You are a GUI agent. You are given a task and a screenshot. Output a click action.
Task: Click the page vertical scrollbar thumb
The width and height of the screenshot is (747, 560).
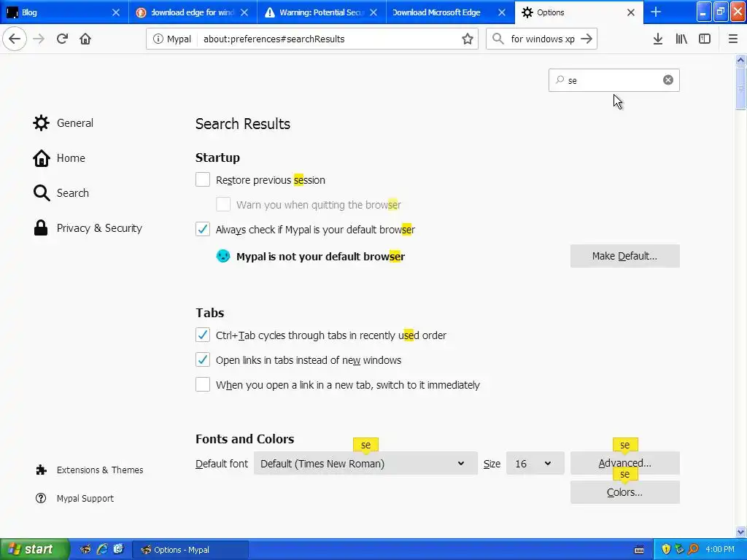(740, 88)
